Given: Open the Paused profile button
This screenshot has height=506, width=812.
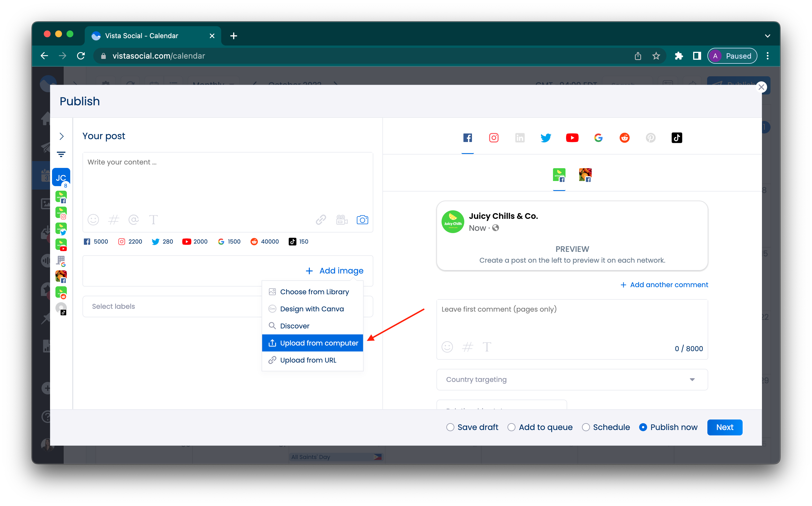Looking at the screenshot, I should tap(732, 56).
